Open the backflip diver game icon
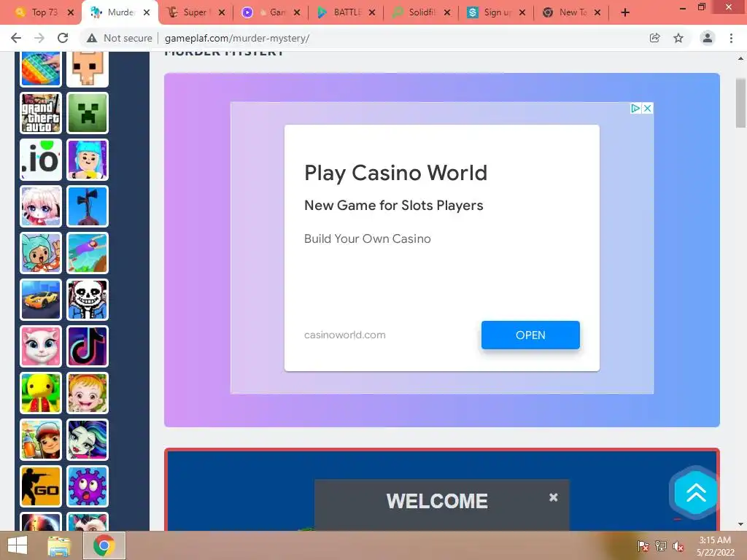Image resolution: width=747 pixels, height=560 pixels. click(88, 253)
